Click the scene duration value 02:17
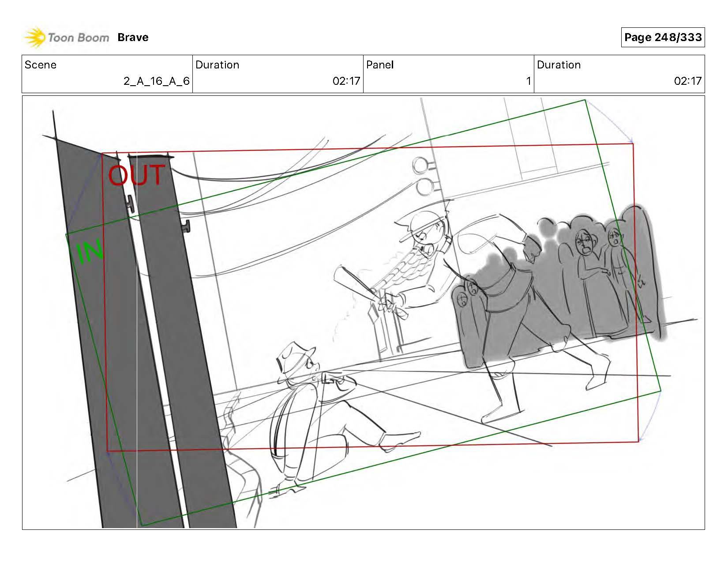 (x=346, y=81)
